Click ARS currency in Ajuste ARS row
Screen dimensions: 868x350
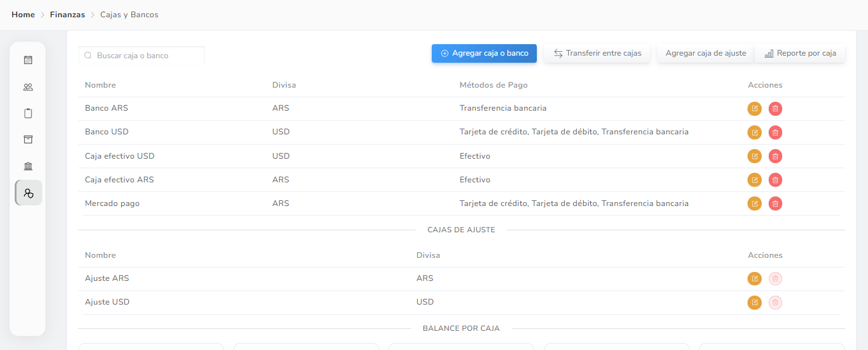click(425, 278)
